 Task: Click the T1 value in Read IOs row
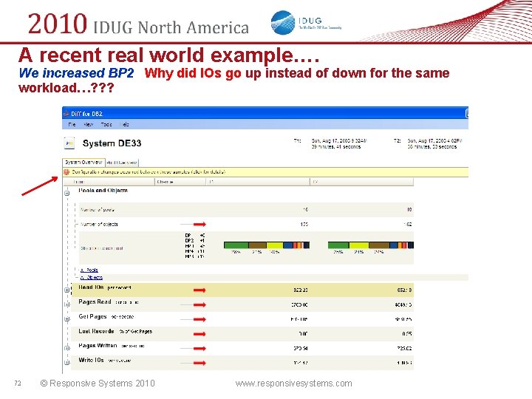[301, 290]
